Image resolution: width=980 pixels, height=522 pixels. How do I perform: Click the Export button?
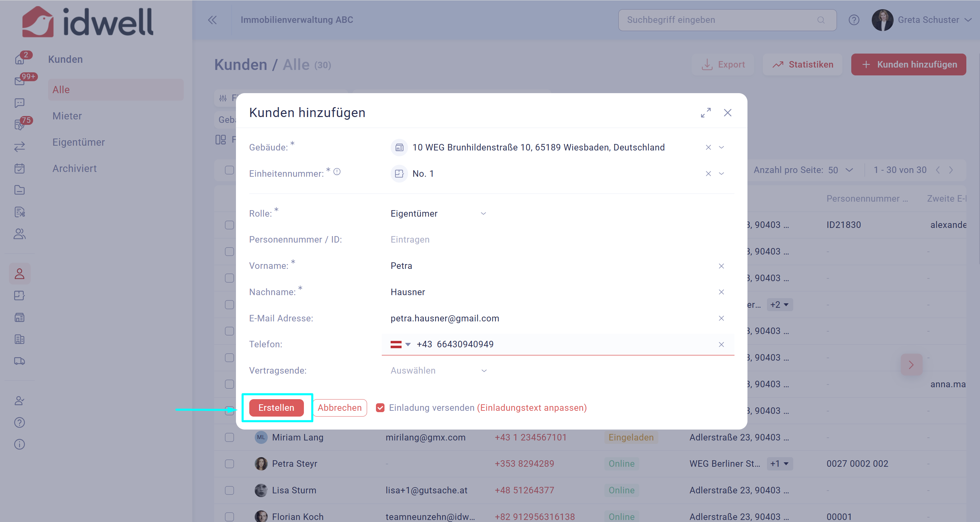[723, 64]
